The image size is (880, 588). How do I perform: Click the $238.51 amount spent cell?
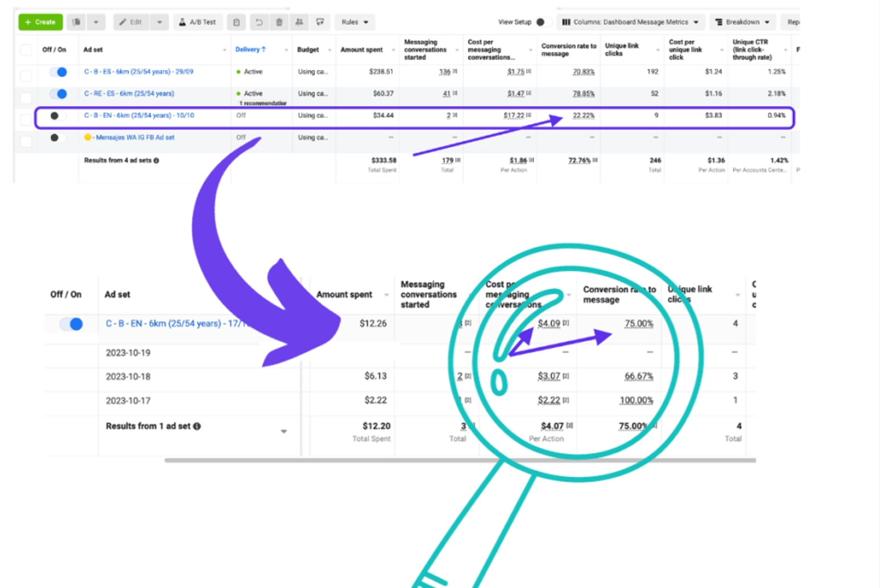[381, 72]
